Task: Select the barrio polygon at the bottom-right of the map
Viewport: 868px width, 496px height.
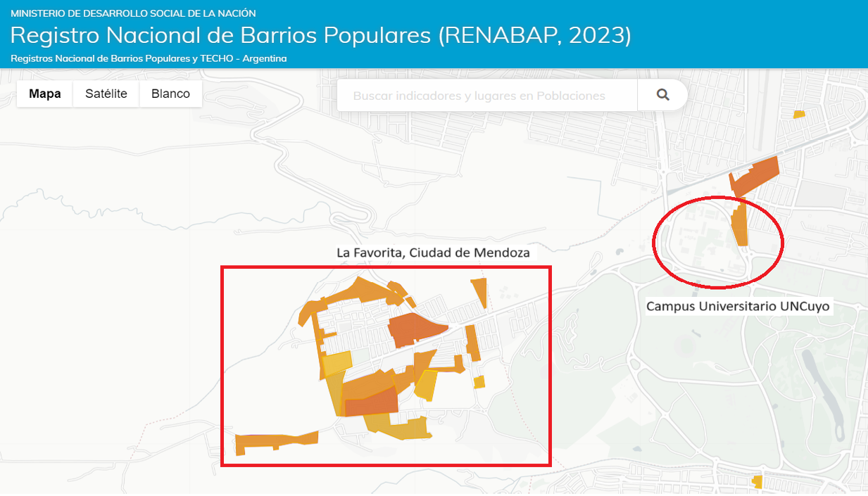Action: tap(759, 481)
